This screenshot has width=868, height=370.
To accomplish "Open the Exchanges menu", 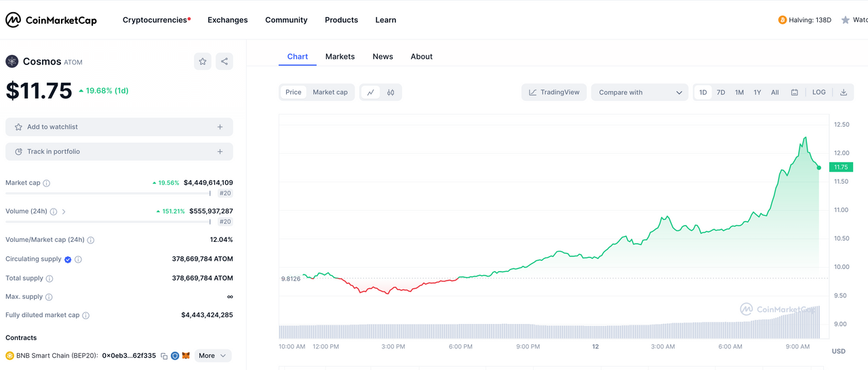I will click(228, 20).
